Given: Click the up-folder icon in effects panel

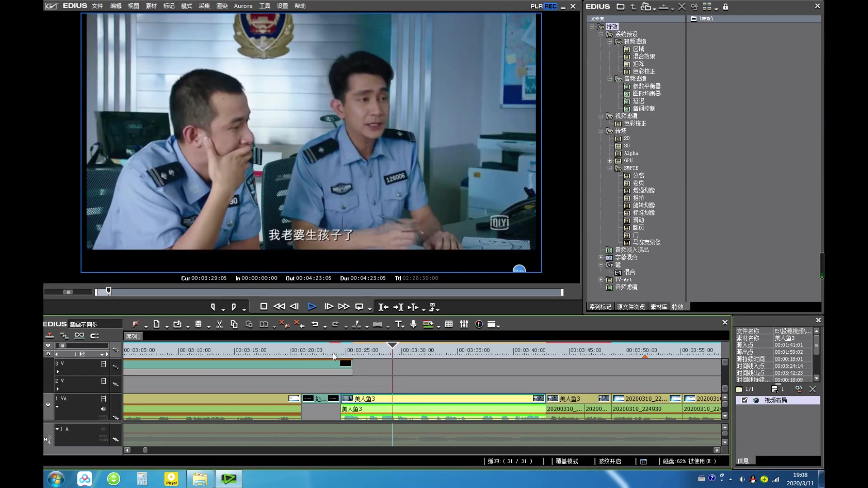Looking at the screenshot, I should pyautogui.click(x=633, y=6).
